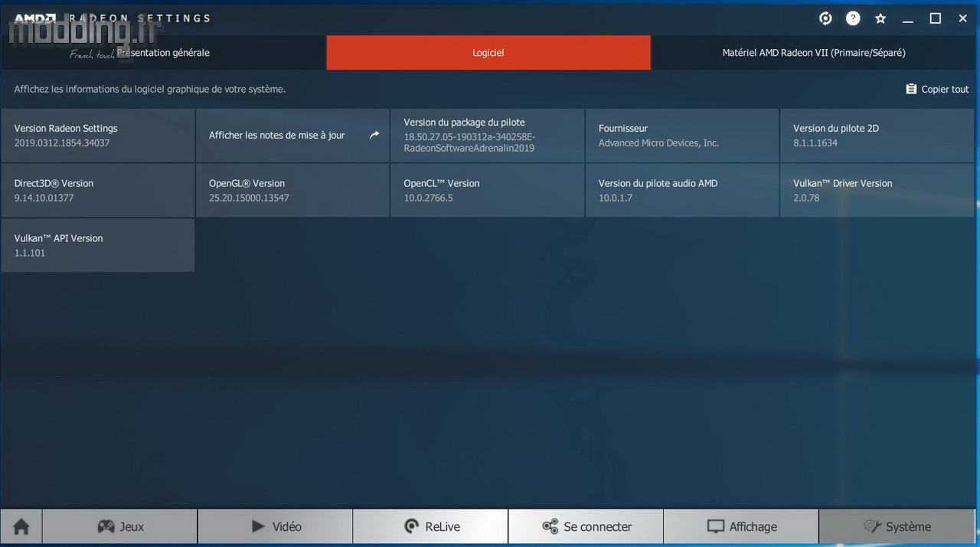Click the 2.0.78 Vulkan driver value
This screenshot has height=547, width=980.
pyautogui.click(x=806, y=198)
